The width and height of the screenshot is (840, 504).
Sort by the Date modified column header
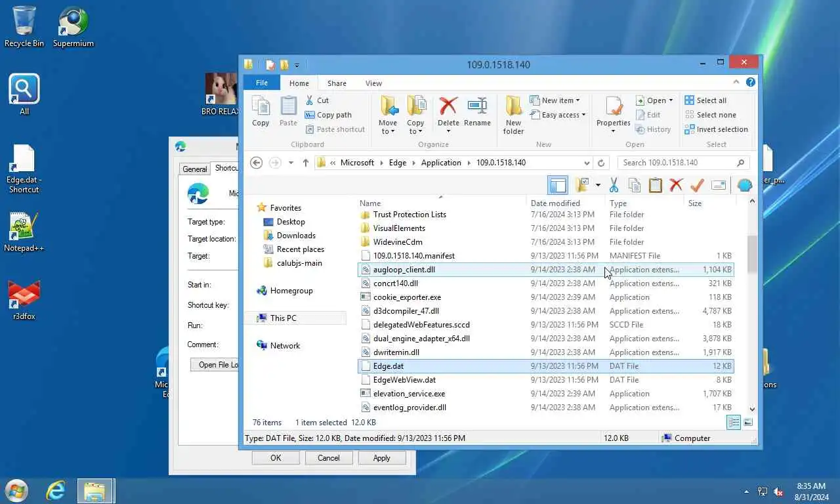point(566,203)
